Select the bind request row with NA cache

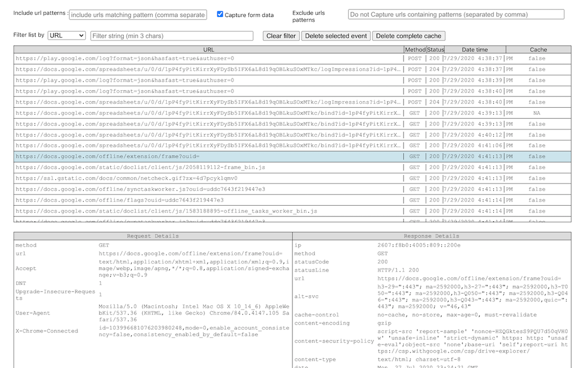point(209,113)
